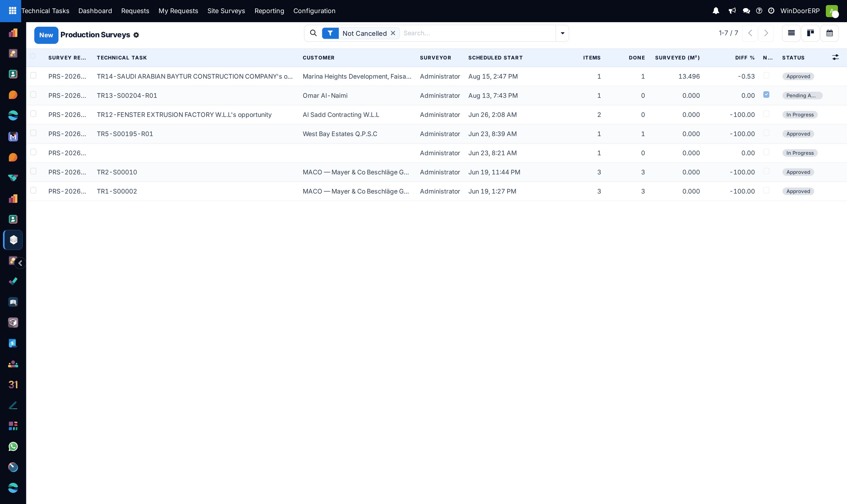847x504 pixels.
Task: Sort by the Scheduled Start column
Action: click(495, 58)
